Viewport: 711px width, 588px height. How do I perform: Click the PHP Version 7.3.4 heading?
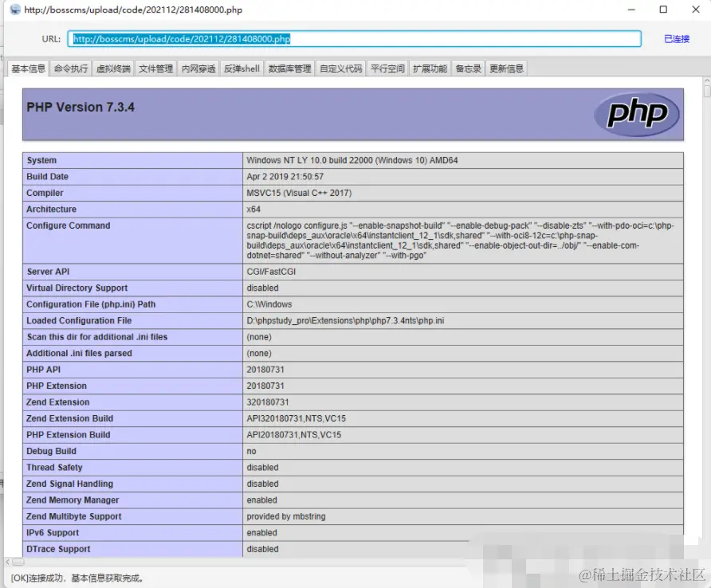[x=81, y=107]
